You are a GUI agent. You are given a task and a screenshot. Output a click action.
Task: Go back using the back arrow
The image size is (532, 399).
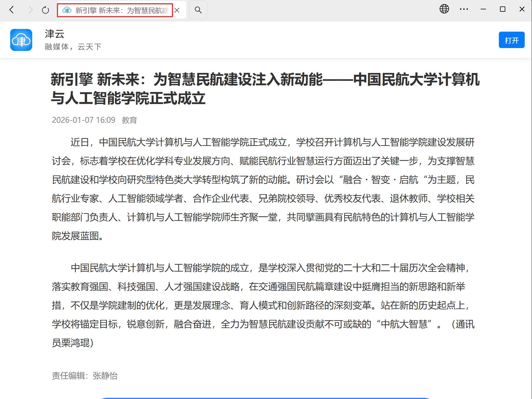[x=12, y=10]
